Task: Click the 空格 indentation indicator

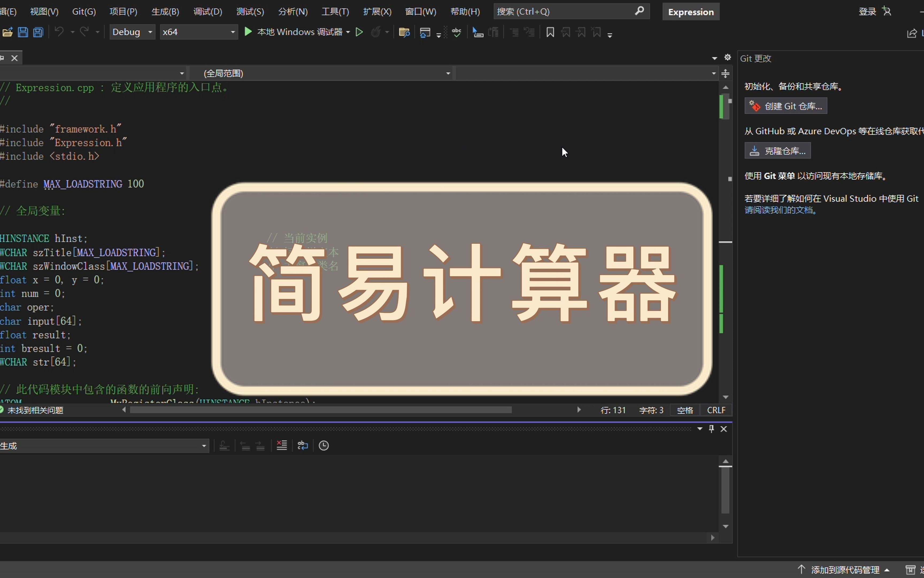Action: 685,410
